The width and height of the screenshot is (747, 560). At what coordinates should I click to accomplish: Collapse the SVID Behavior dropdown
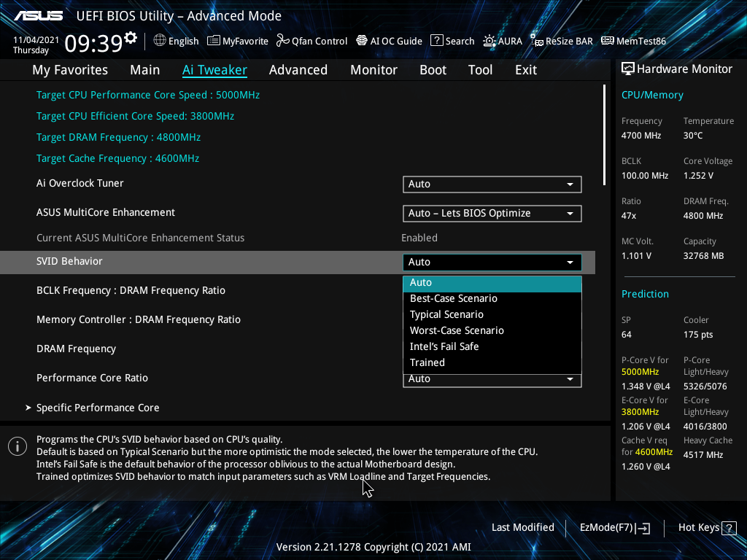pos(492,262)
